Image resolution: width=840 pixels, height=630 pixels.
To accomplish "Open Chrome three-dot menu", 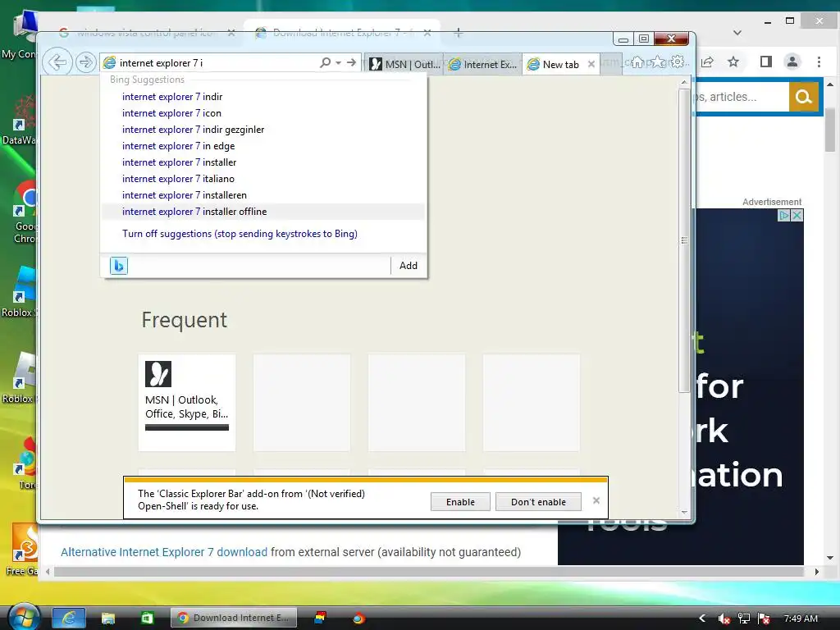I will [819, 62].
